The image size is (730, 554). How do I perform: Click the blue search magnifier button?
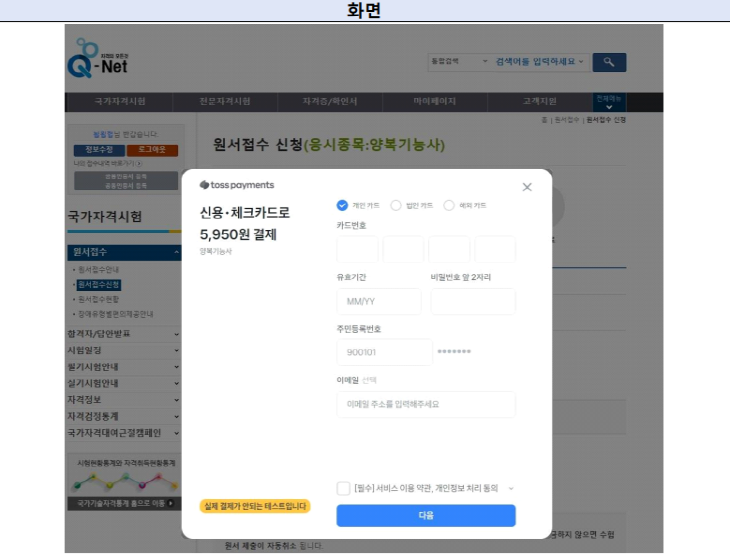609,62
